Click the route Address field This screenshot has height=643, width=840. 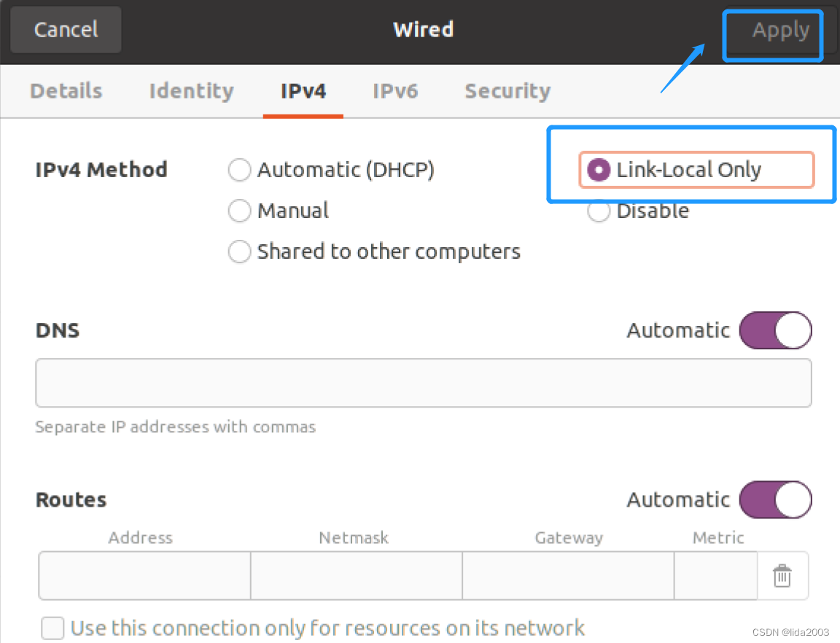(x=144, y=576)
